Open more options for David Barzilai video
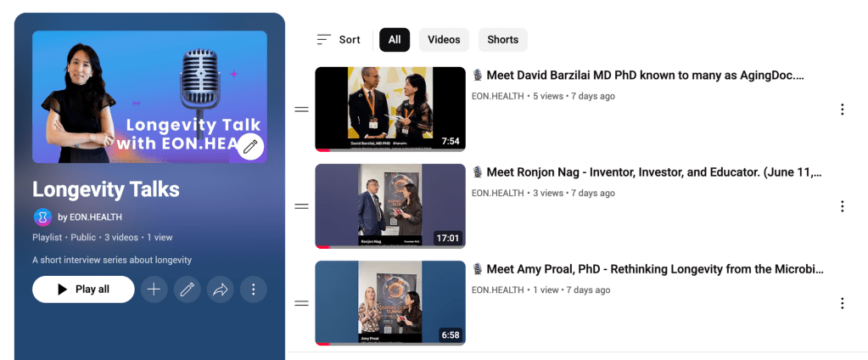Image resolution: width=868 pixels, height=360 pixels. coord(842,110)
